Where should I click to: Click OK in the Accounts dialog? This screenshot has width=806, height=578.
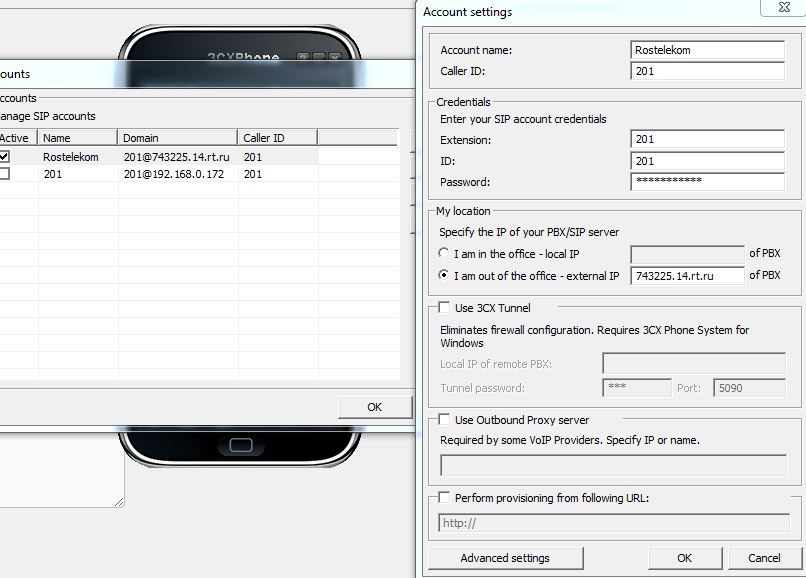374,407
